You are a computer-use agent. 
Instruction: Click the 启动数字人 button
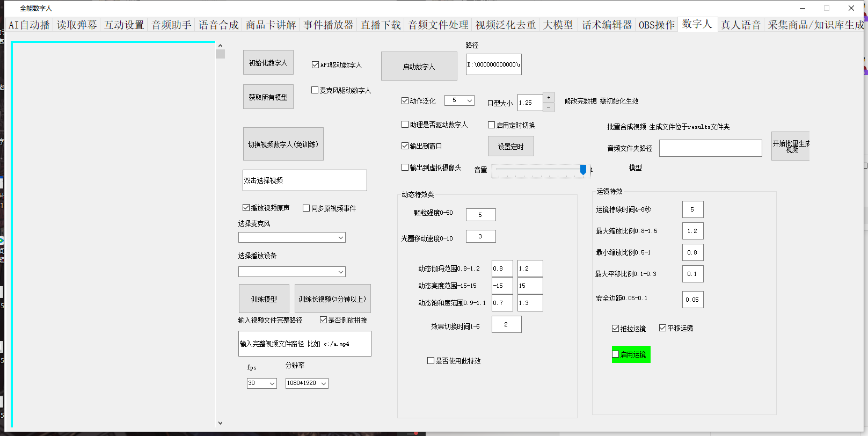[x=419, y=66]
